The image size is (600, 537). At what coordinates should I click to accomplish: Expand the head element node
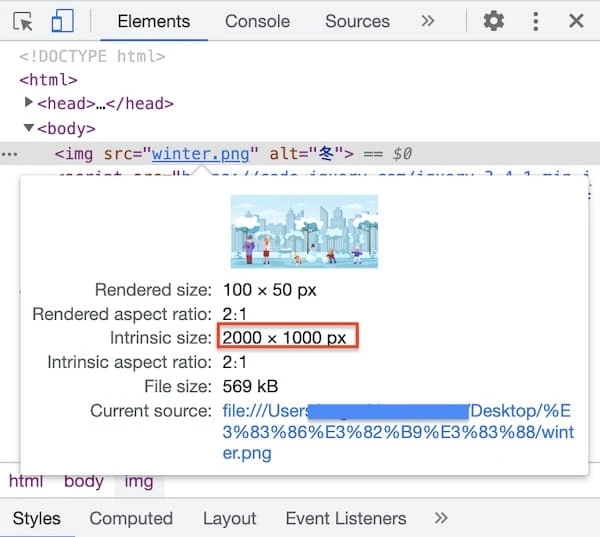(x=28, y=102)
